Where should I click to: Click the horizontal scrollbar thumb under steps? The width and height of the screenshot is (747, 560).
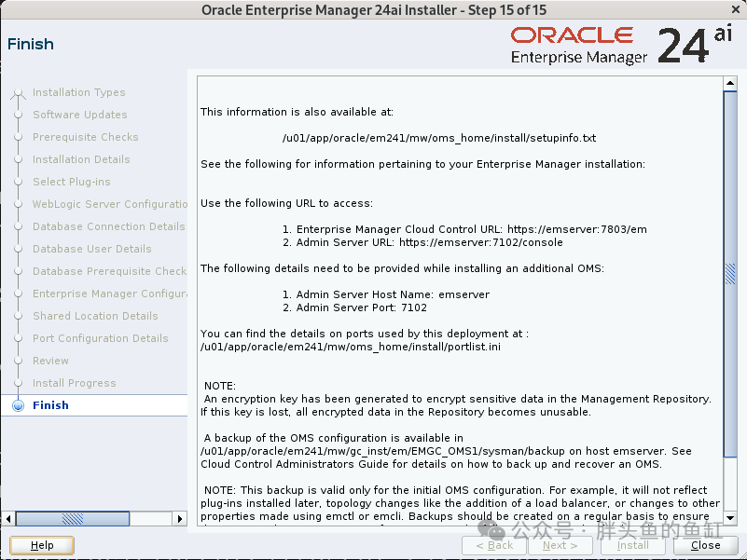tap(73, 519)
